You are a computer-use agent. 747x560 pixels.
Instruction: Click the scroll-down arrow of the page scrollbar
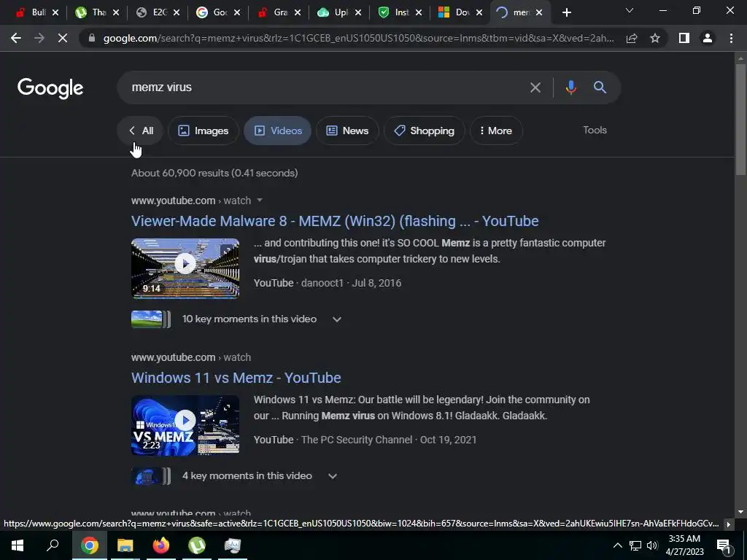pyautogui.click(x=740, y=513)
